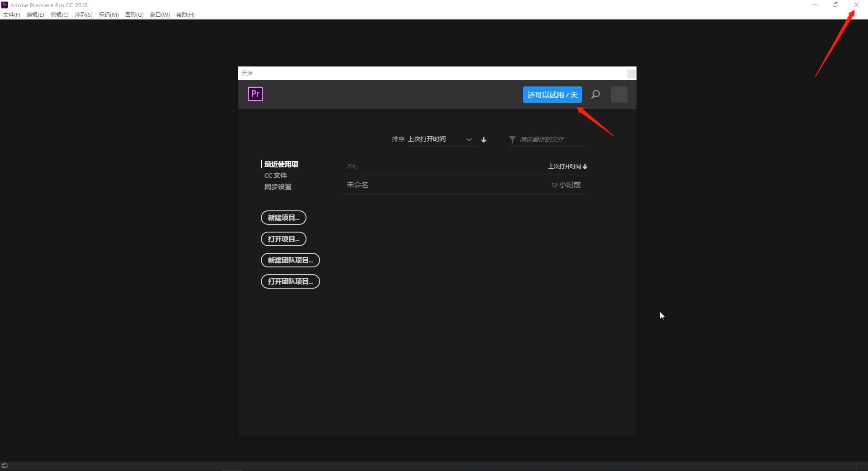Sort by 上次打开时间 column header
This screenshot has height=471, width=868.
567,167
